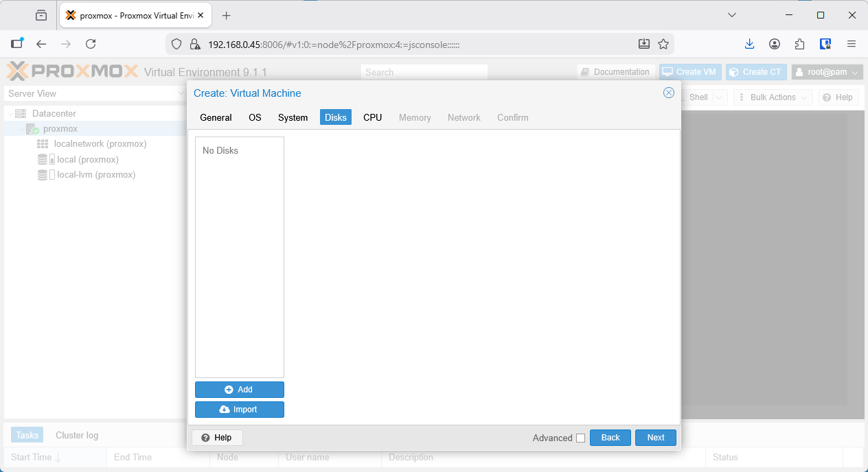
Task: Switch to the Cluster log tab
Action: pos(77,435)
